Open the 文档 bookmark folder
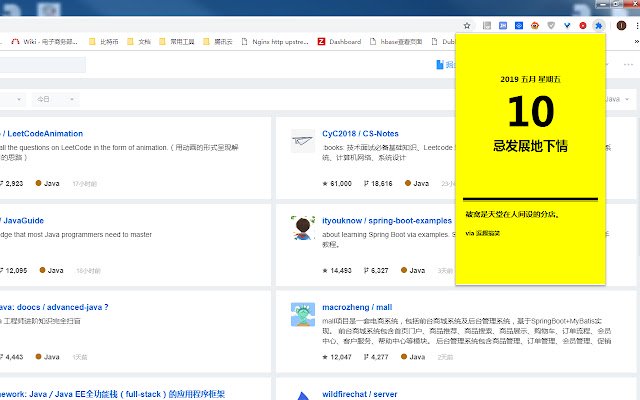Image resolution: width=640 pixels, height=400 pixels. tap(139, 42)
